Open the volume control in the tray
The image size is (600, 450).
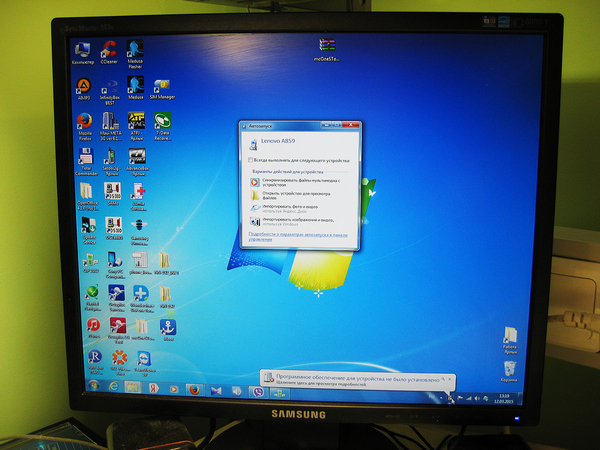coord(477,399)
